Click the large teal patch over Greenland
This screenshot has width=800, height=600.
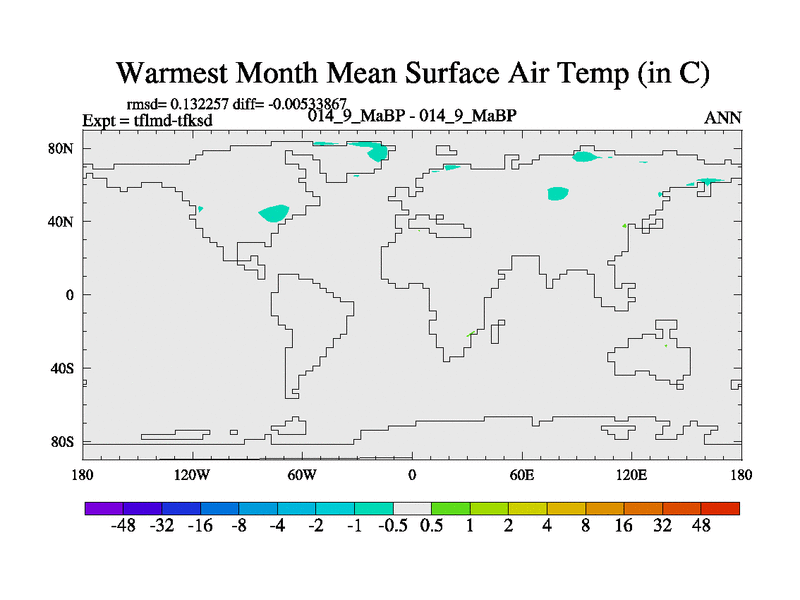374,151
